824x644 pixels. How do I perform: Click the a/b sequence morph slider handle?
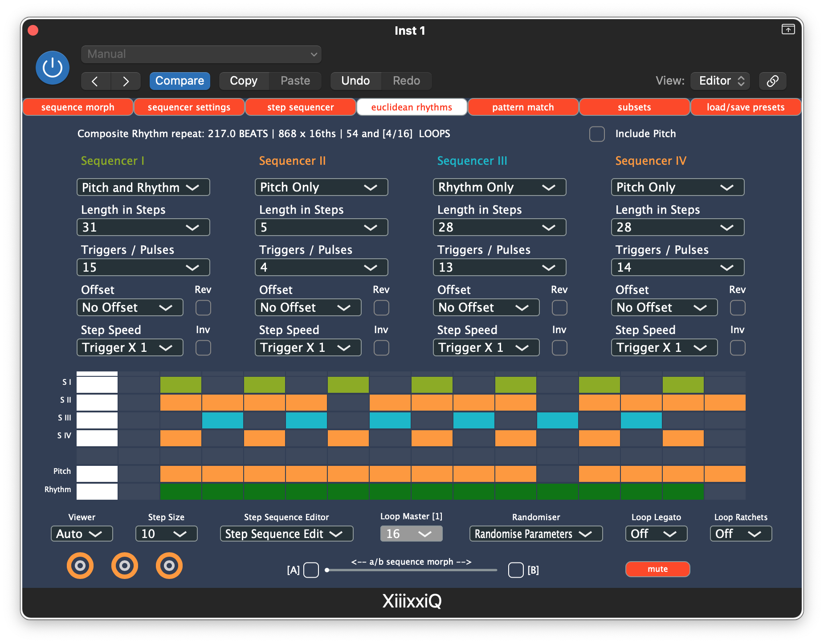327,570
